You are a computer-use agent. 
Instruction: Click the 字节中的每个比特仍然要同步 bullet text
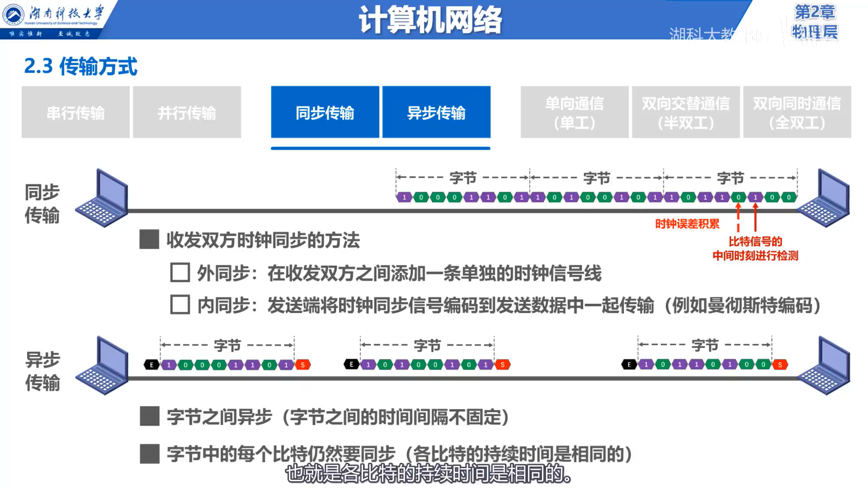click(x=400, y=454)
